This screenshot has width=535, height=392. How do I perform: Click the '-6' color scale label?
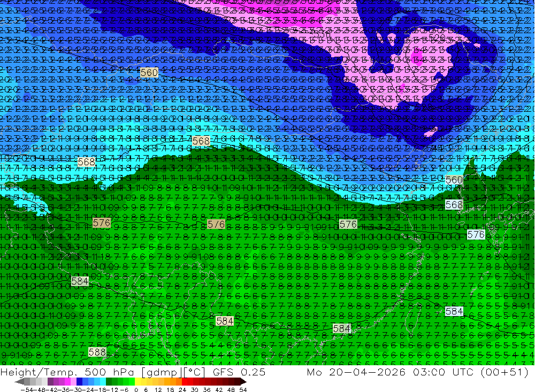tap(124, 390)
